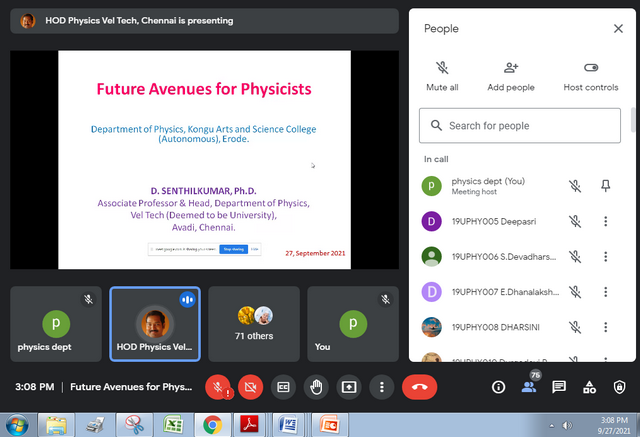Toggle closed captions

click(x=284, y=386)
